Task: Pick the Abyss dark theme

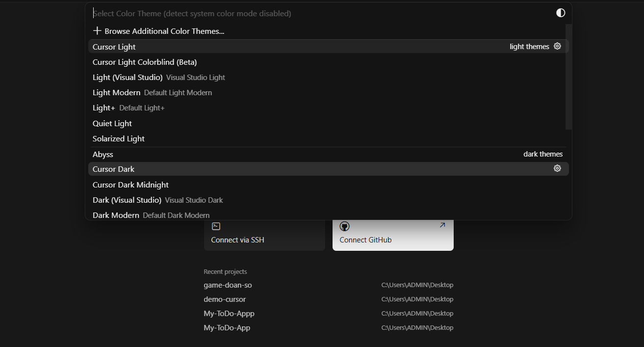Action: point(328,154)
